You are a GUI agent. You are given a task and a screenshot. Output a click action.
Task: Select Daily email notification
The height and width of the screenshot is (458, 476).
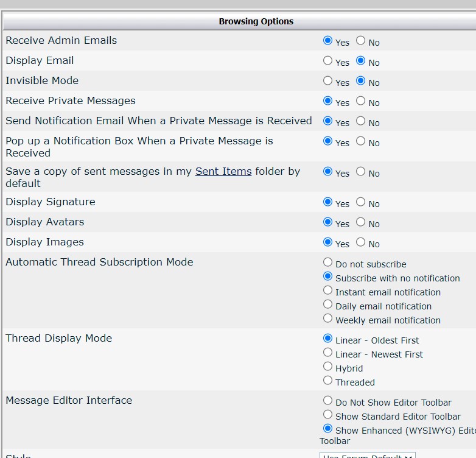pos(328,305)
